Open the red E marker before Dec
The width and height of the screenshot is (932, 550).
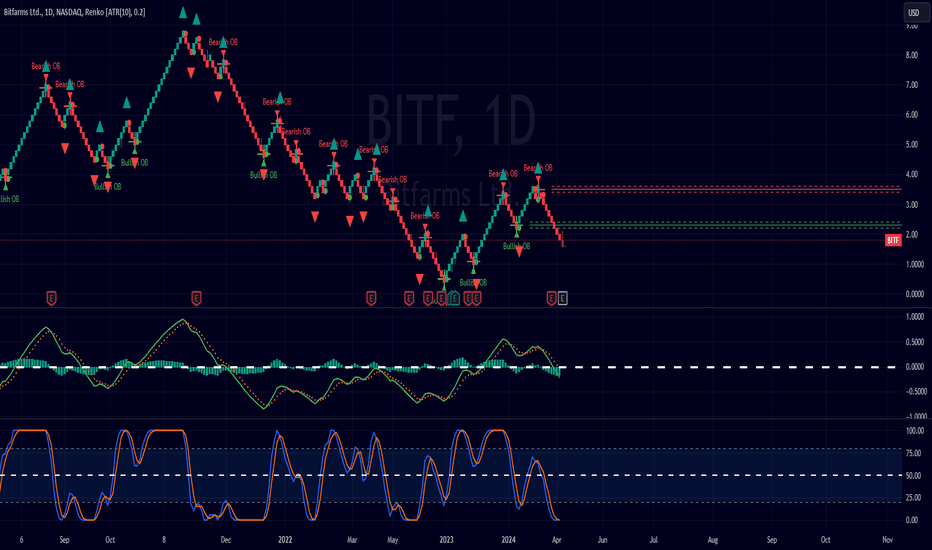(196, 298)
